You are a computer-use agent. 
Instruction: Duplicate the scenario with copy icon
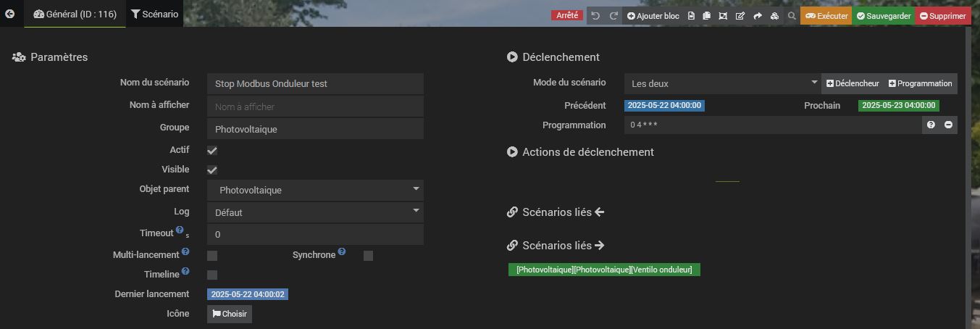(707, 15)
